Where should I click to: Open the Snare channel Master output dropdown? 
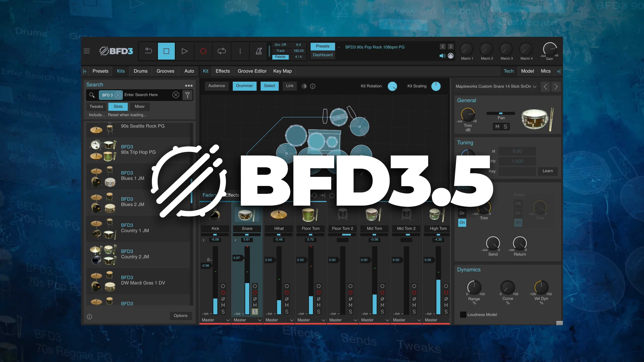point(247,320)
